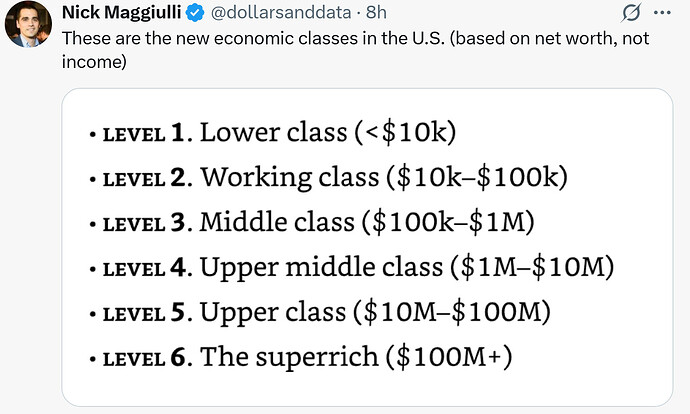
Task: Open the Grok explain-post icon
Action: pos(631,12)
